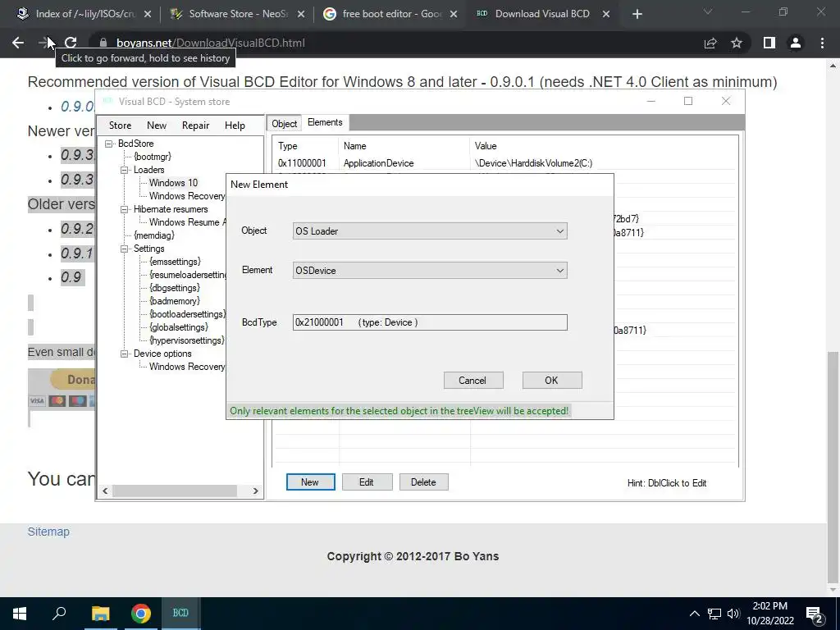The width and height of the screenshot is (840, 630).
Task: Open the Object dropdown showing OS Loader
Action: click(x=430, y=231)
